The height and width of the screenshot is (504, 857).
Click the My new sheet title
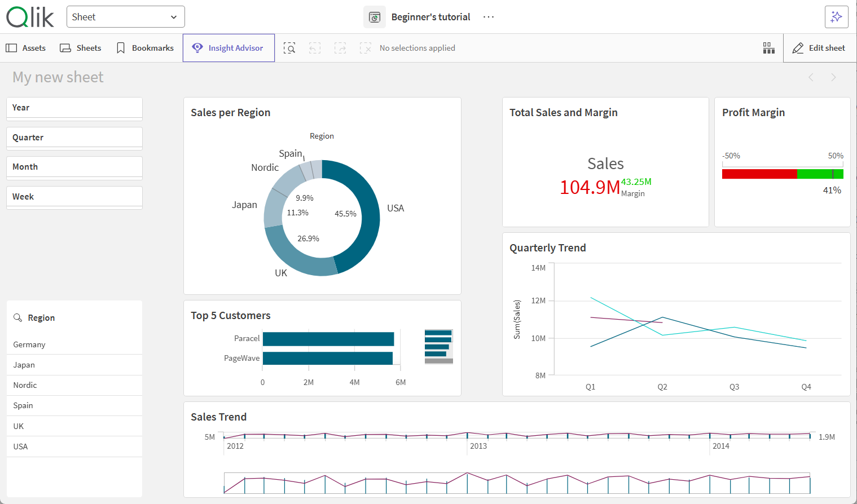(58, 77)
